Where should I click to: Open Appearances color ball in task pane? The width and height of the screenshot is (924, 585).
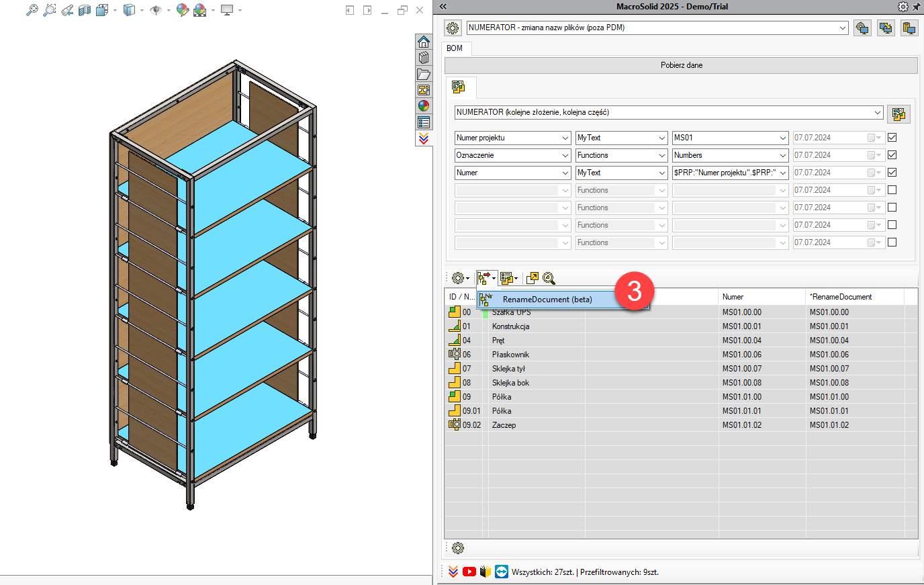click(x=424, y=105)
